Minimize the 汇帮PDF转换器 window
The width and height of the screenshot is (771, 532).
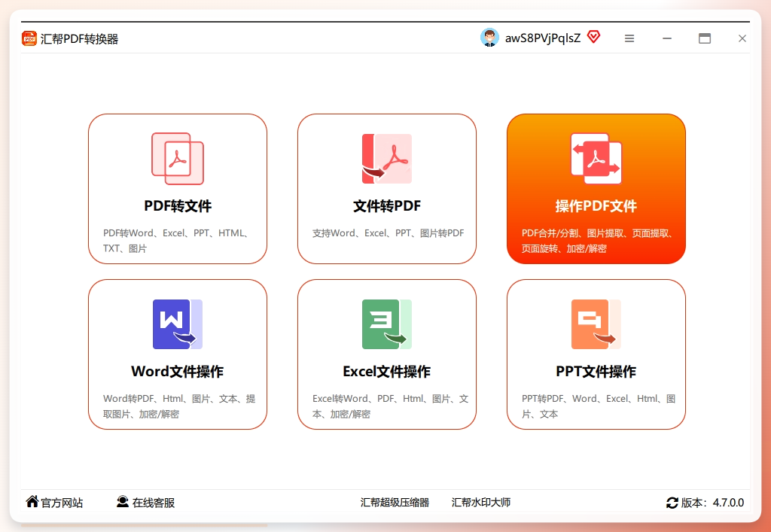pyautogui.click(x=667, y=38)
